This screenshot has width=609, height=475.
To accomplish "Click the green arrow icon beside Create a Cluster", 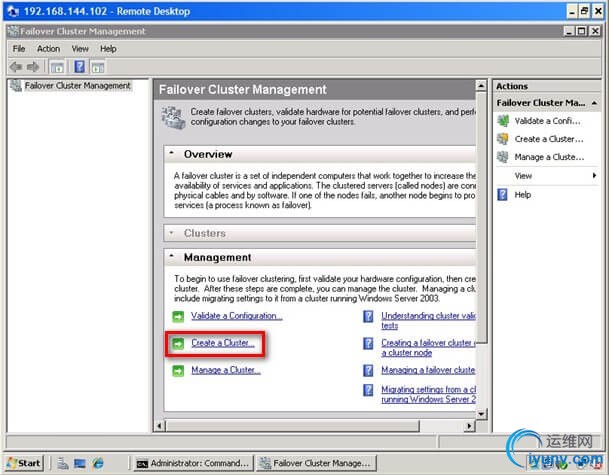I will pos(178,344).
